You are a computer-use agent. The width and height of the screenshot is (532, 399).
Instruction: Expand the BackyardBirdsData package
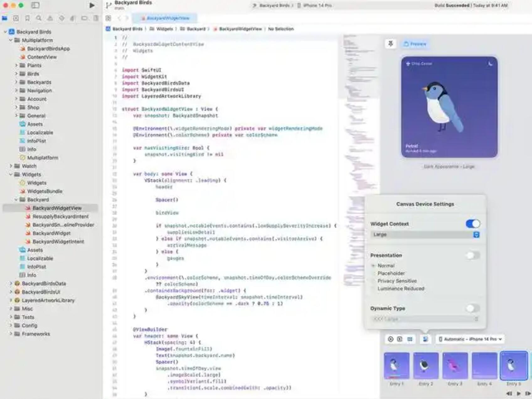pyautogui.click(x=11, y=283)
